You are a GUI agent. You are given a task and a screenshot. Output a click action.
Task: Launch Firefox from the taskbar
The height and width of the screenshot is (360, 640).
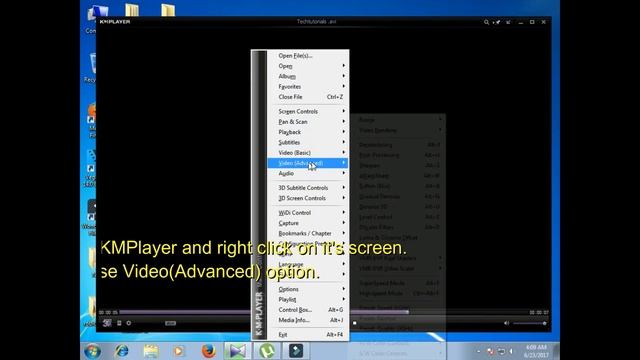pos(208,351)
